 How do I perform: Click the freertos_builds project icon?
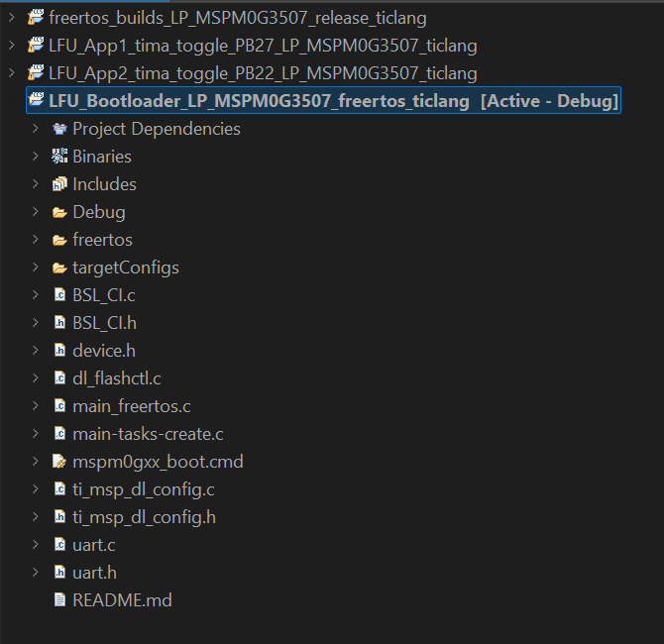(x=36, y=18)
